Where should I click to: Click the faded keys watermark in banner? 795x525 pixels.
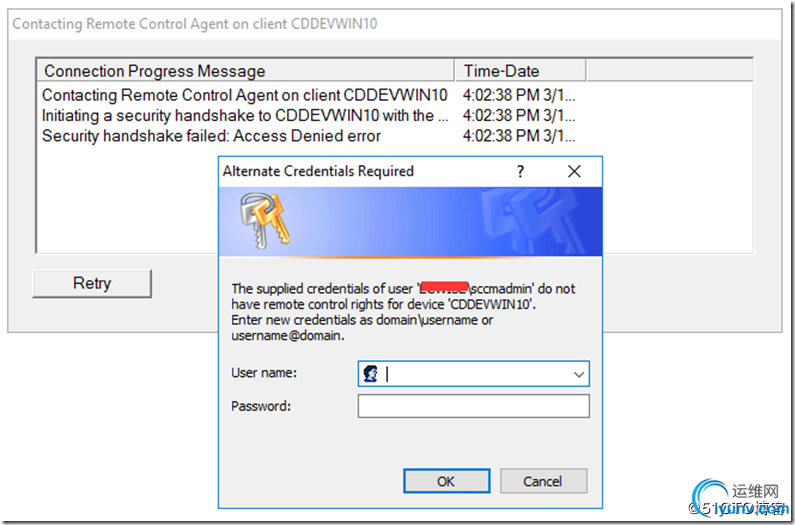(532, 223)
